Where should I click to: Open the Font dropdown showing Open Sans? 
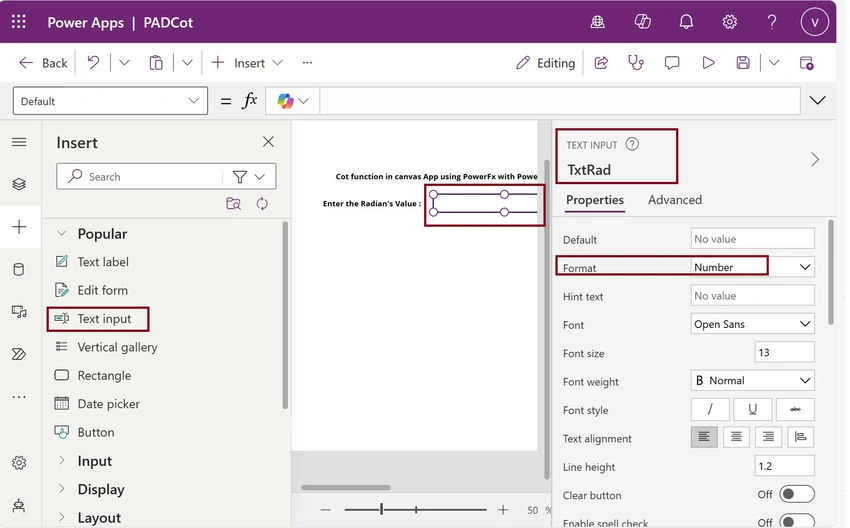[752, 324]
